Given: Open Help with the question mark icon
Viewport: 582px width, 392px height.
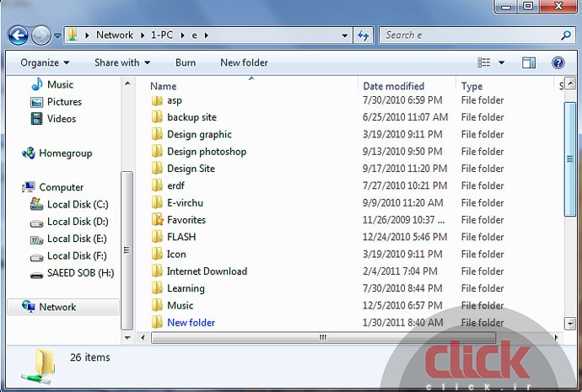Looking at the screenshot, I should point(558,62).
